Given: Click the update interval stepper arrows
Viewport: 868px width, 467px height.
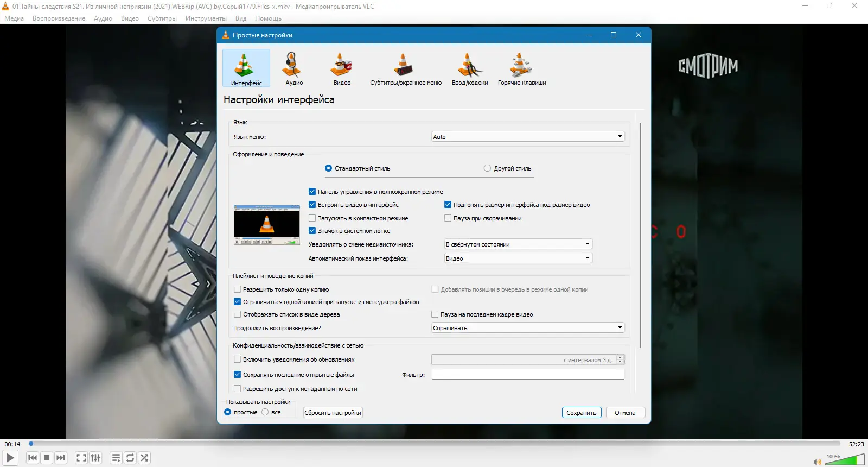Looking at the screenshot, I should [x=620, y=359].
